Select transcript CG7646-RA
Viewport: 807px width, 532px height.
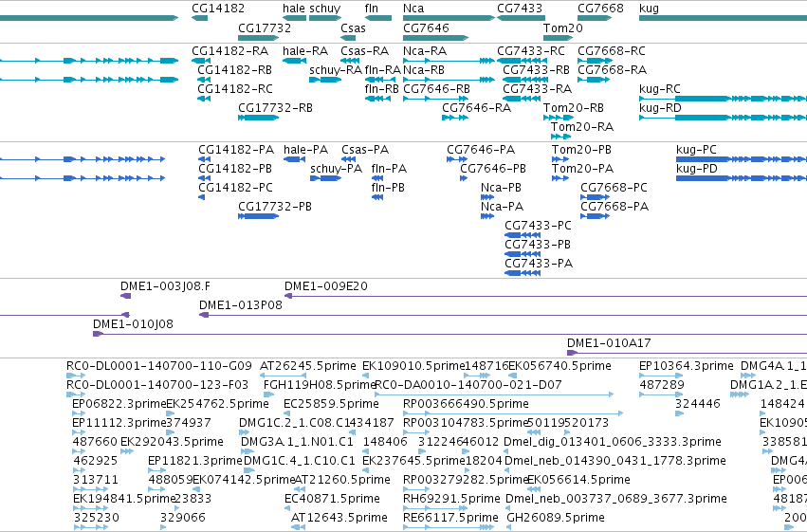(477, 108)
